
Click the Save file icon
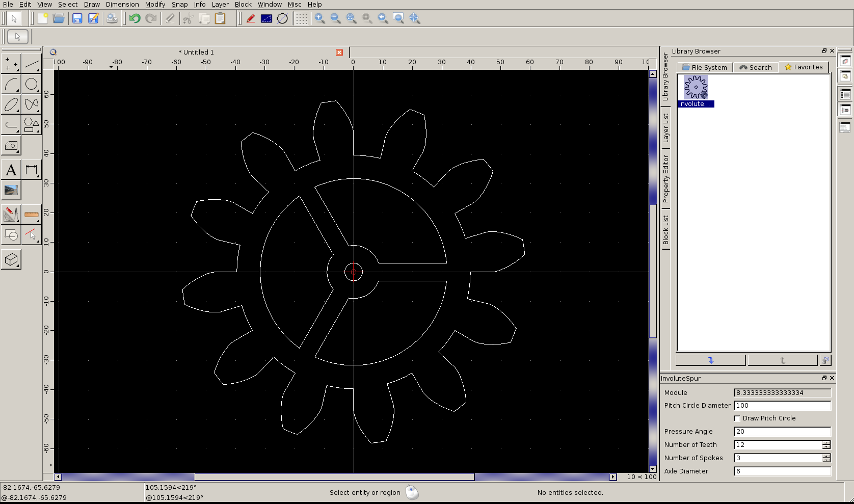77,19
